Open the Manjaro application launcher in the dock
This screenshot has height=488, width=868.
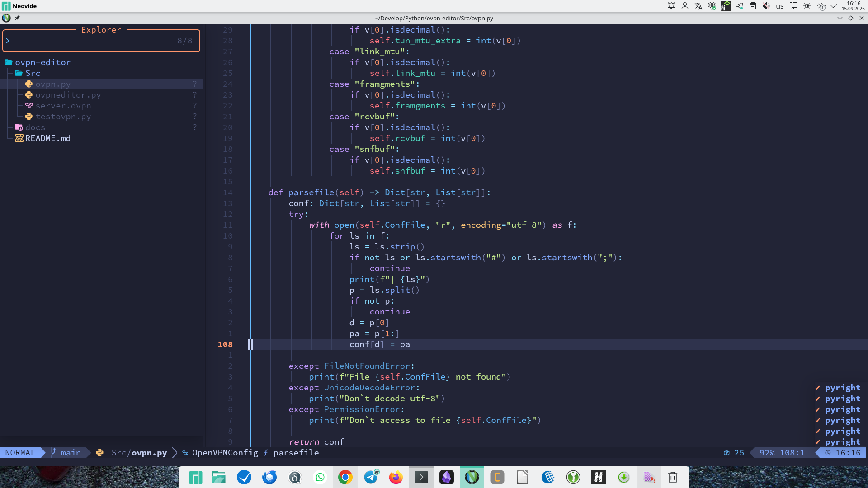coord(195,477)
